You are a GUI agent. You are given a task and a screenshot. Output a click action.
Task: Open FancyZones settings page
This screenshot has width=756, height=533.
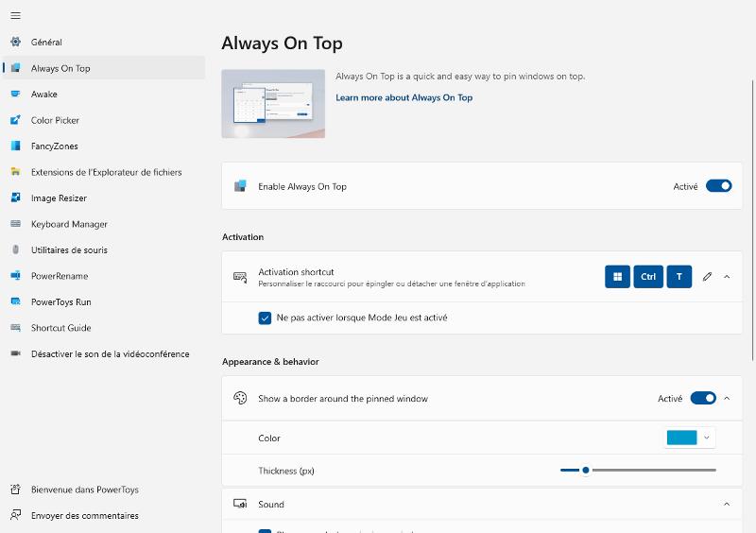(x=104, y=146)
